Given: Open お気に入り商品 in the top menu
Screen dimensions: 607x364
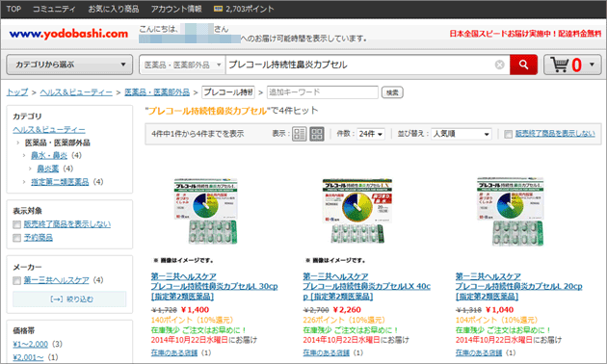Looking at the screenshot, I should pos(114,9).
